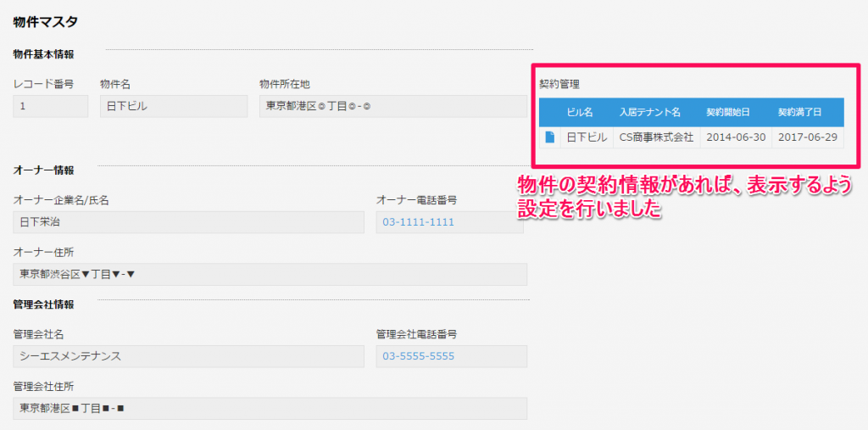Call owner phone 03-1111-1111
Screen dimensions: 868x430
pyautogui.click(x=419, y=222)
